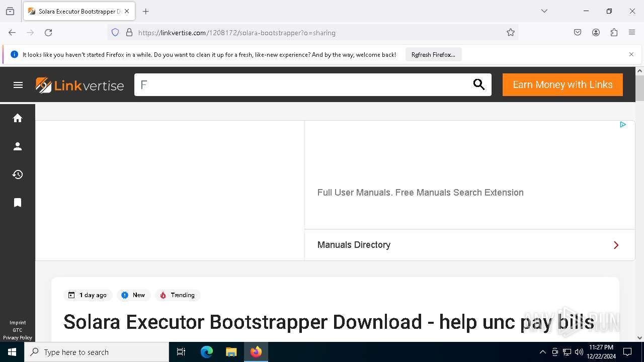This screenshot has height=362, width=644.
Task: Click the Windows taskbar search box
Action: (97, 352)
